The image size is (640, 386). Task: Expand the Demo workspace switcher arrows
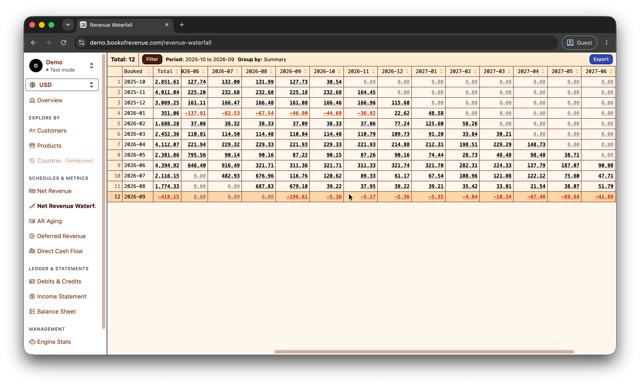(91, 65)
